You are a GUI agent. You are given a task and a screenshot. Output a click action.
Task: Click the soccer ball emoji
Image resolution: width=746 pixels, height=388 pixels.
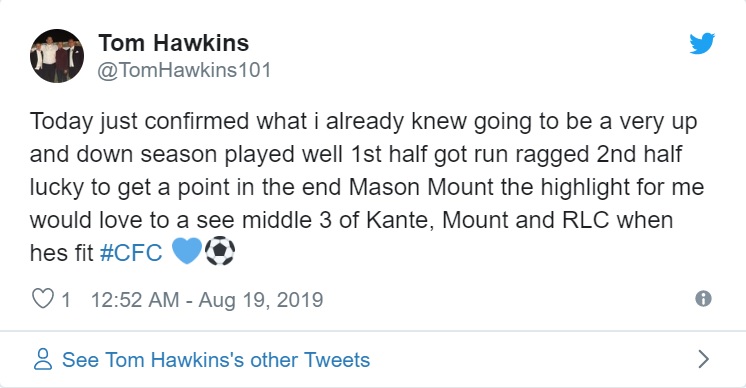[220, 251]
